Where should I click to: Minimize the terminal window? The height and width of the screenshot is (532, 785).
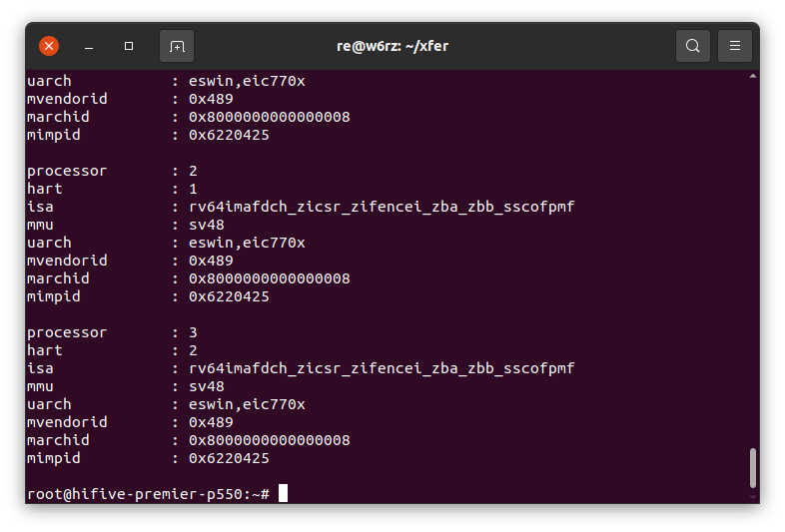89,47
